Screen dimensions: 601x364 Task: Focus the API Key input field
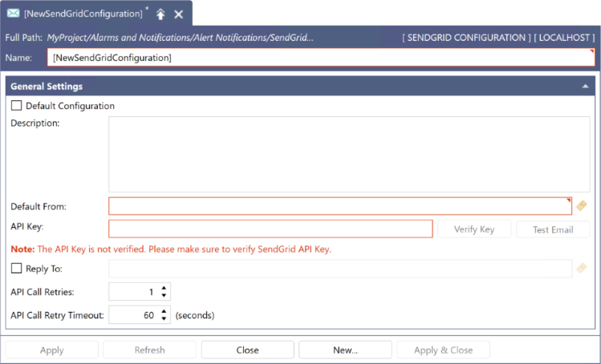click(270, 229)
